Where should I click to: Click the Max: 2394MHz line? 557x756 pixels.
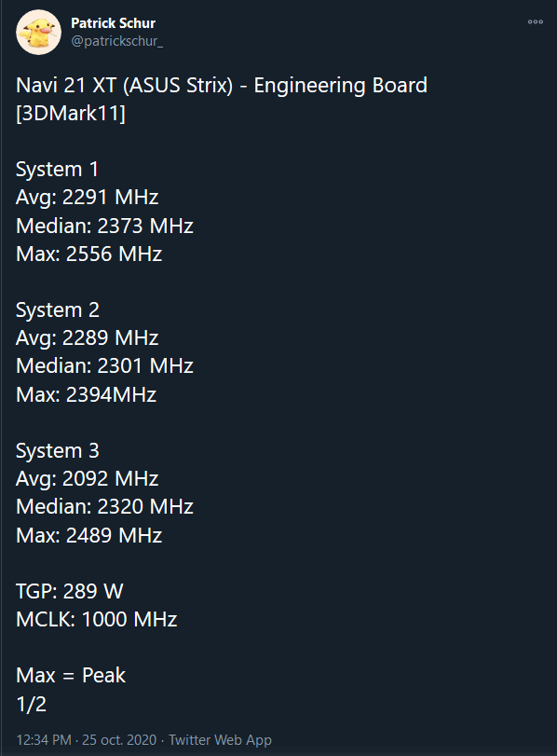(x=87, y=395)
